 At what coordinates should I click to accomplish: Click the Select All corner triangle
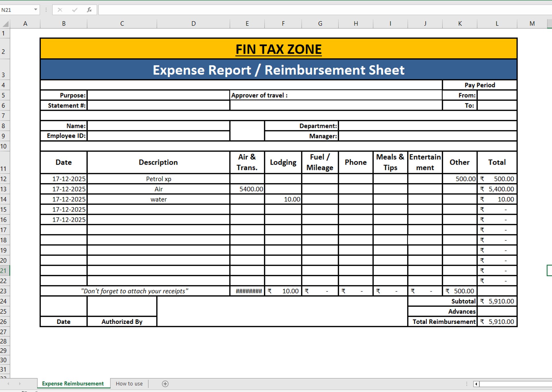pyautogui.click(x=5, y=24)
